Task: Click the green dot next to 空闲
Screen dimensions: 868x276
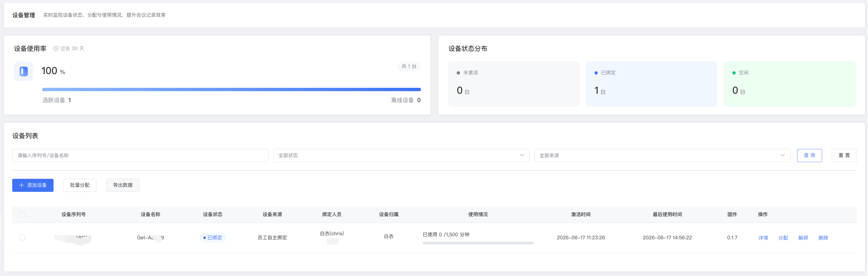Action: coord(734,73)
